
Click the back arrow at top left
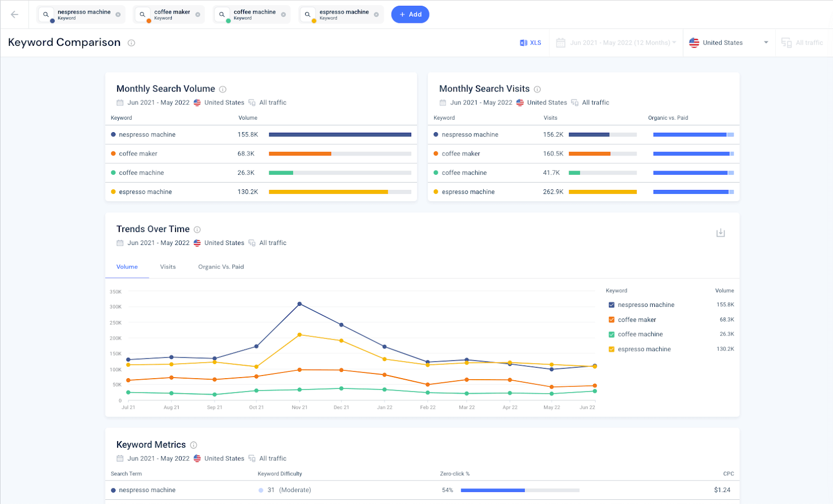point(14,14)
